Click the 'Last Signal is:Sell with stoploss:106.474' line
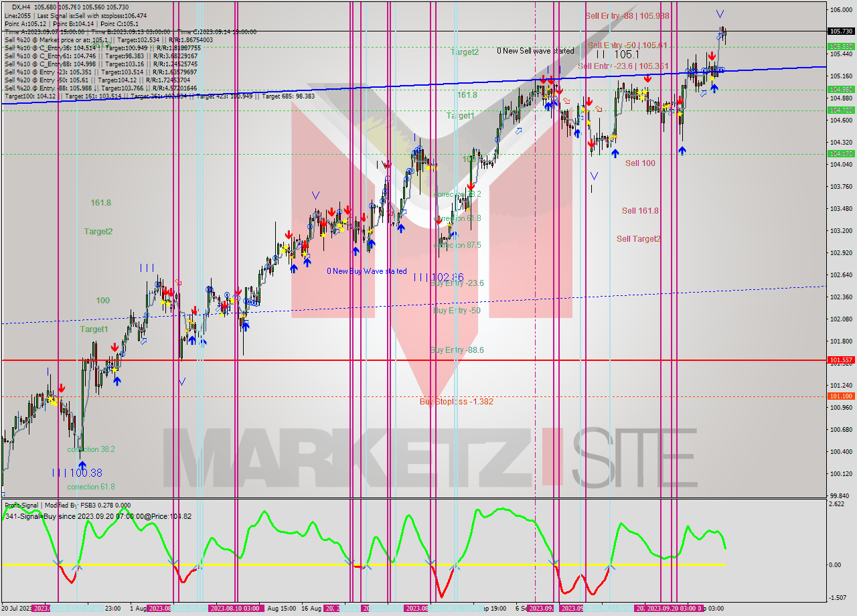 92,15
